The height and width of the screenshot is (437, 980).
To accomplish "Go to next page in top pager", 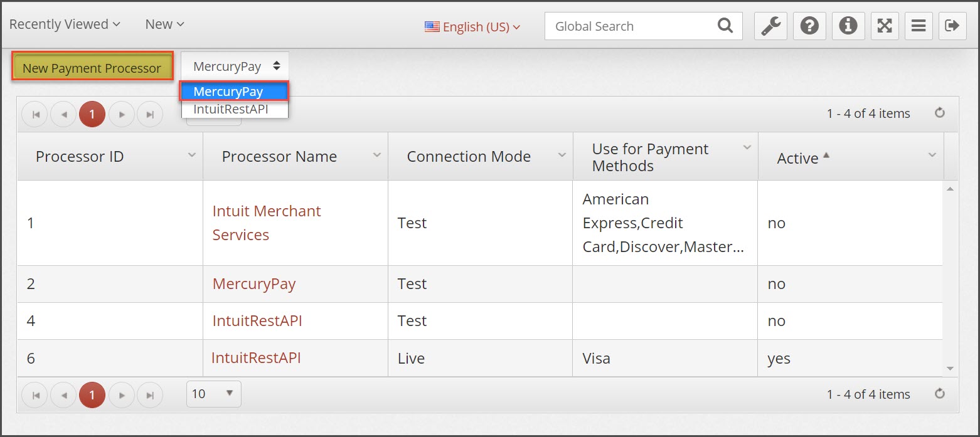I will click(122, 115).
